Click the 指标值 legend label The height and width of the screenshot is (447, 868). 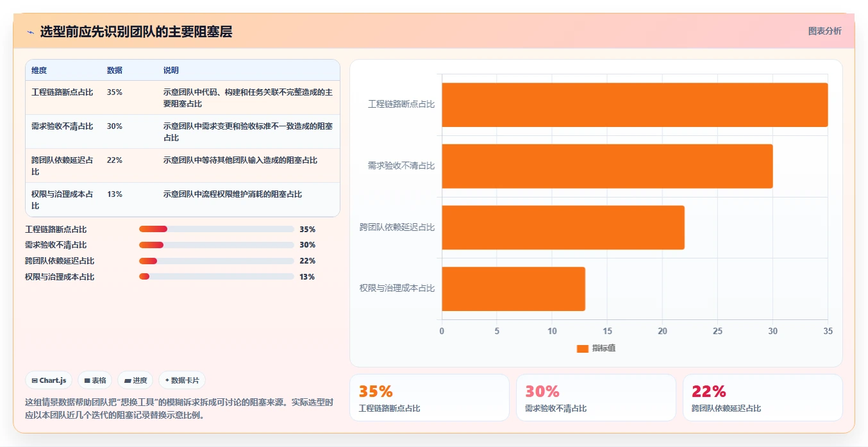click(x=604, y=348)
